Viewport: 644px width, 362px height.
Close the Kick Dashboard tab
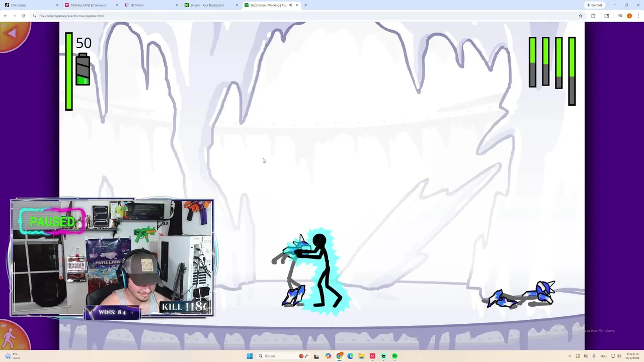(236, 5)
